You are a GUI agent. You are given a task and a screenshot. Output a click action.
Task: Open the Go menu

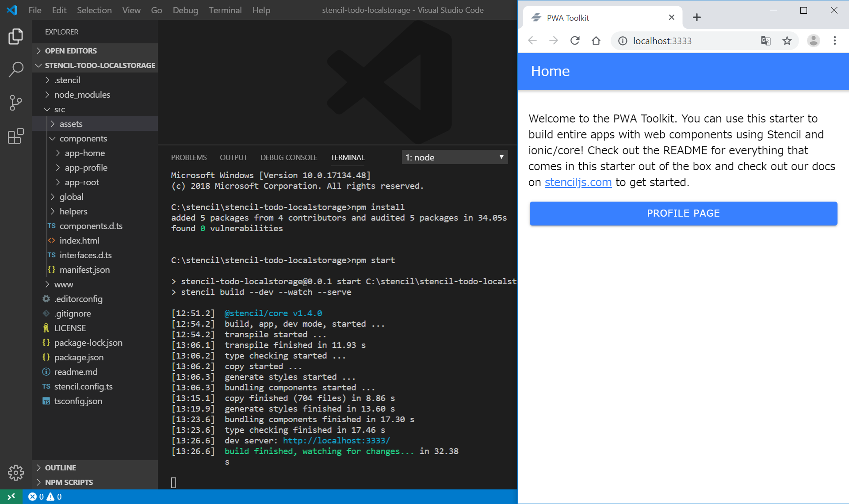pyautogui.click(x=157, y=10)
